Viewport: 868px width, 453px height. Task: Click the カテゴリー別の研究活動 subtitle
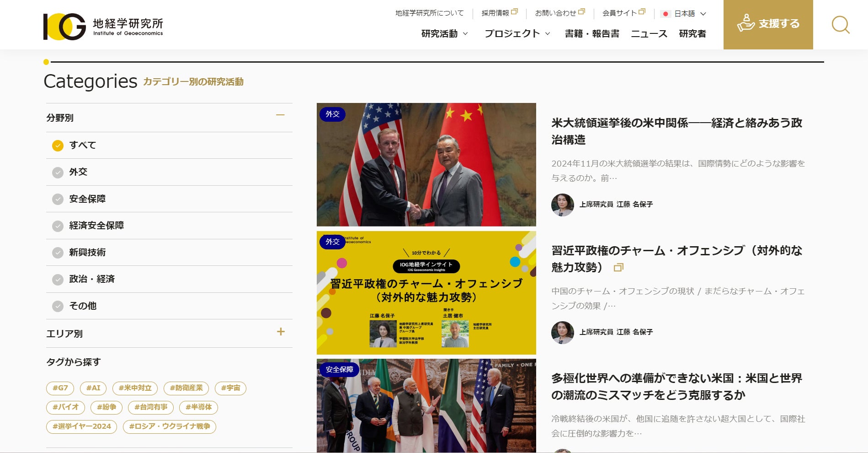point(193,82)
